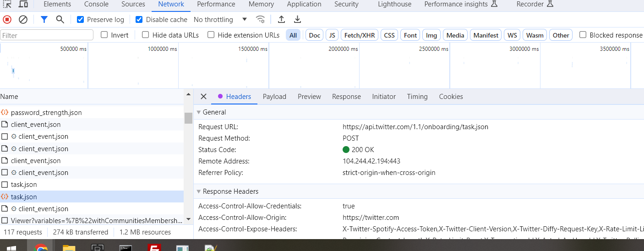Image resolution: width=644 pixels, height=251 pixels.
Task: Select inspect element tool icon
Action: click(7, 4)
